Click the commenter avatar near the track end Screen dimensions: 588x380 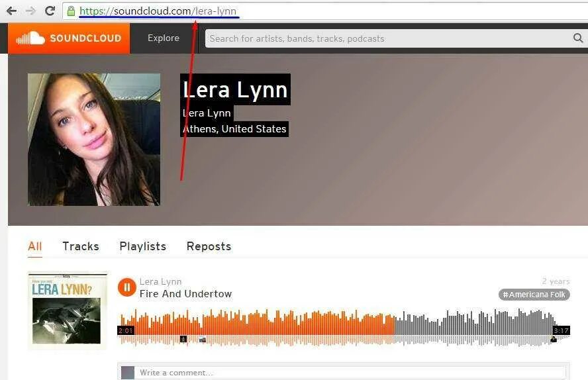click(x=554, y=339)
